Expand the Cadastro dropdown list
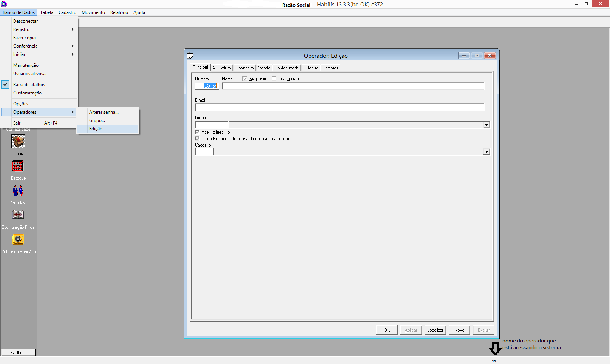 [486, 152]
